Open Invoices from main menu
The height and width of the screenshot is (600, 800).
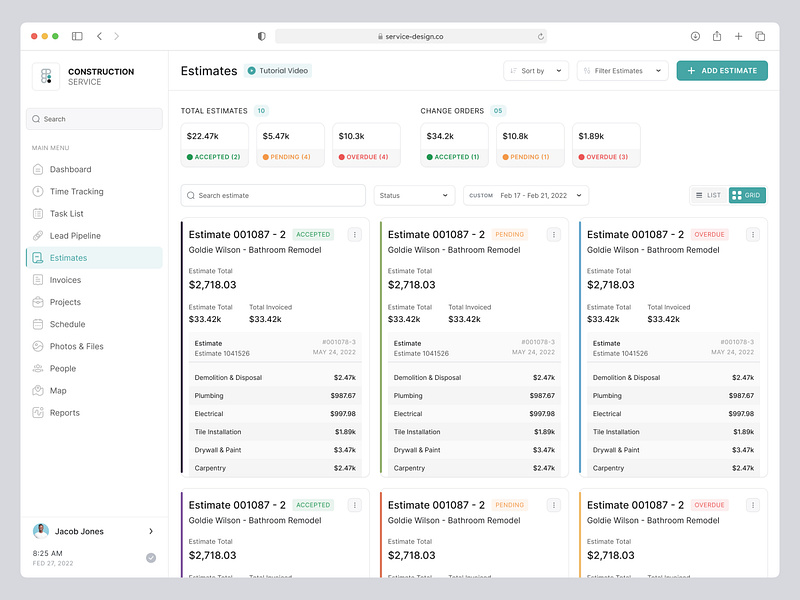65,280
